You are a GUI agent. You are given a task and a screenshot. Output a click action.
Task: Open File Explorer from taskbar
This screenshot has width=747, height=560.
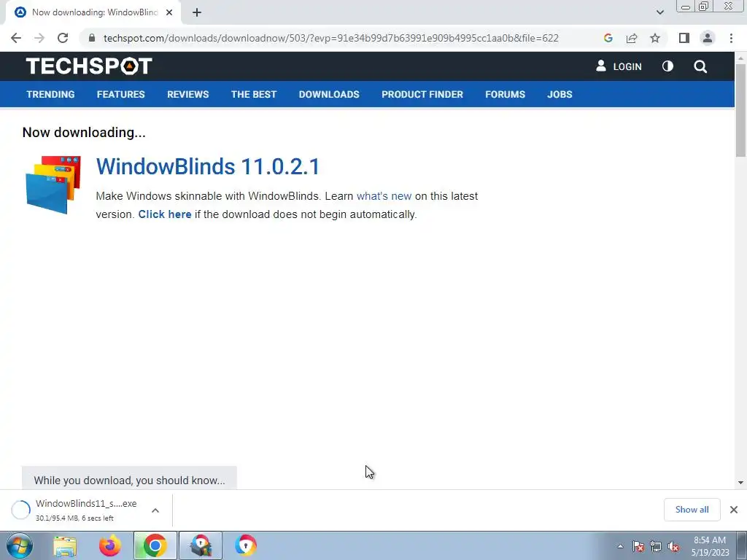[x=65, y=545]
